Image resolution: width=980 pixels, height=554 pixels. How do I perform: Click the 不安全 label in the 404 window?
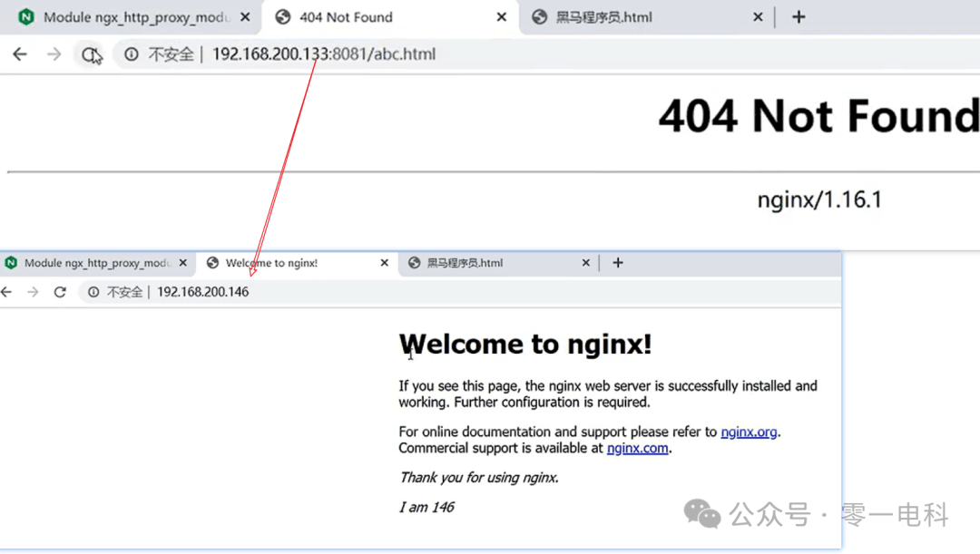click(x=171, y=54)
